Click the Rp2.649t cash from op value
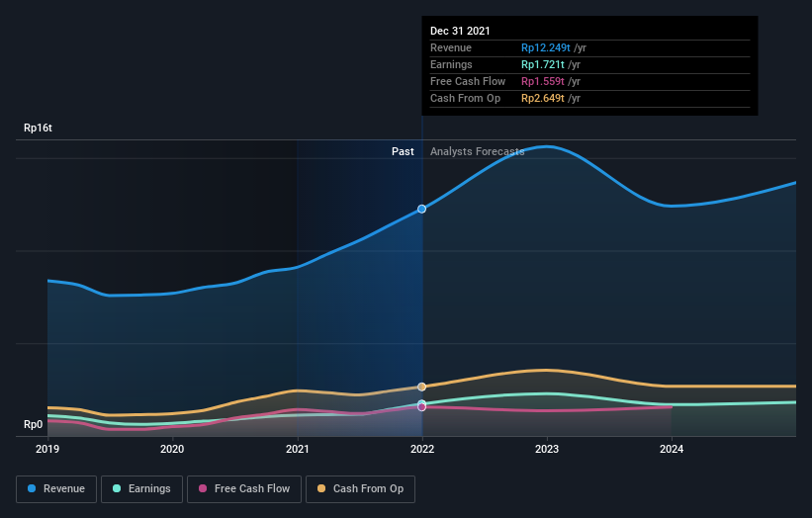Screen dimensions: 812x518 (543, 98)
